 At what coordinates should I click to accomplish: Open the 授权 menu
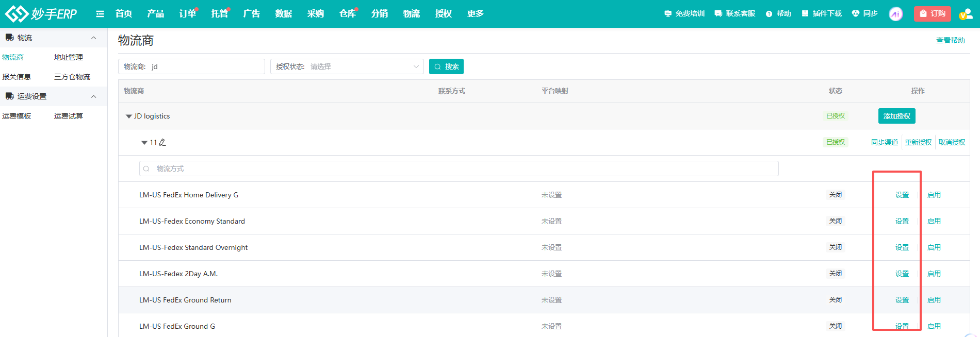coord(444,13)
